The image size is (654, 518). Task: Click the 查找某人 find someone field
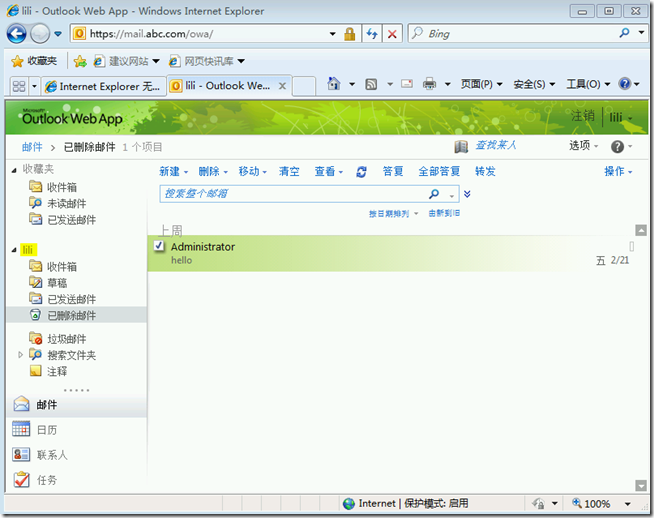point(496,145)
